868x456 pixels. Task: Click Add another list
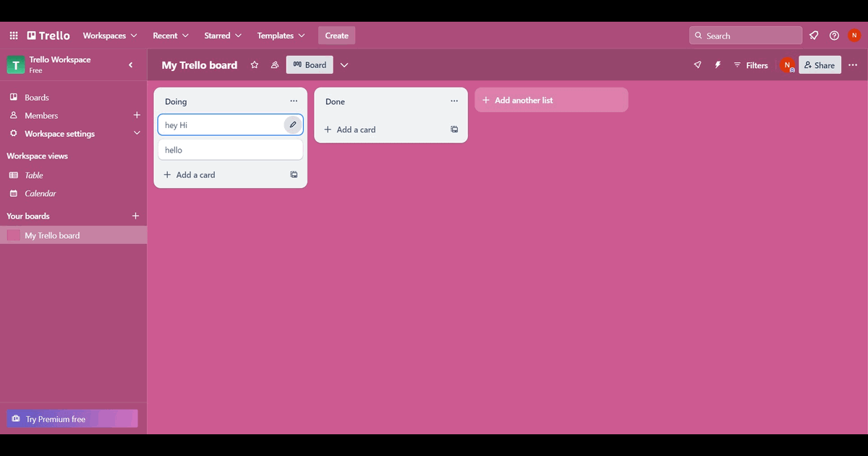click(x=551, y=100)
